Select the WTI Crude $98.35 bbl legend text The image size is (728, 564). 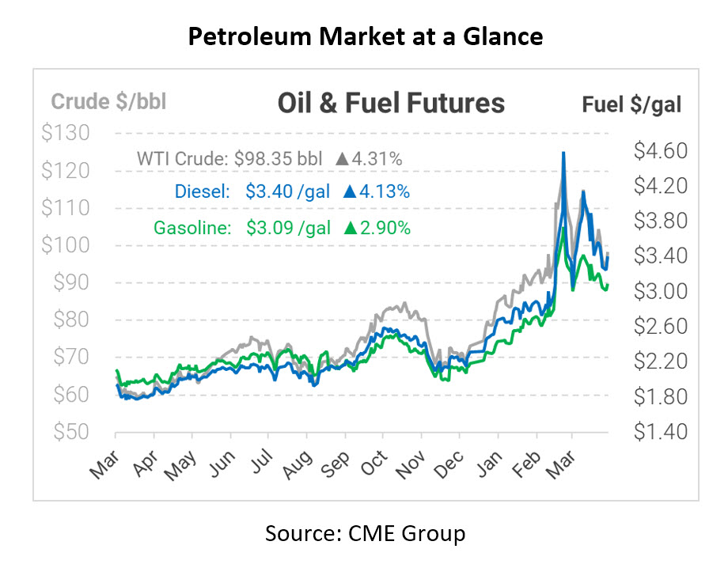click(x=229, y=159)
